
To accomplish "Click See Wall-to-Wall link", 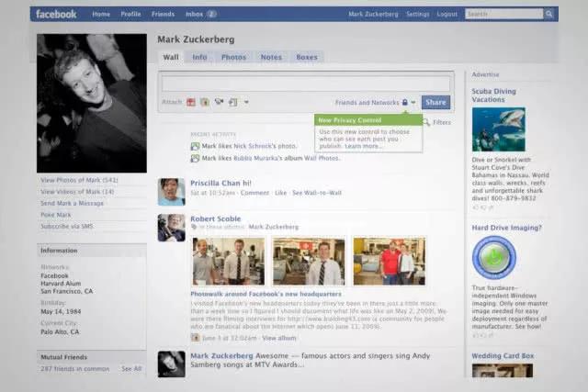I will pyautogui.click(x=317, y=193).
